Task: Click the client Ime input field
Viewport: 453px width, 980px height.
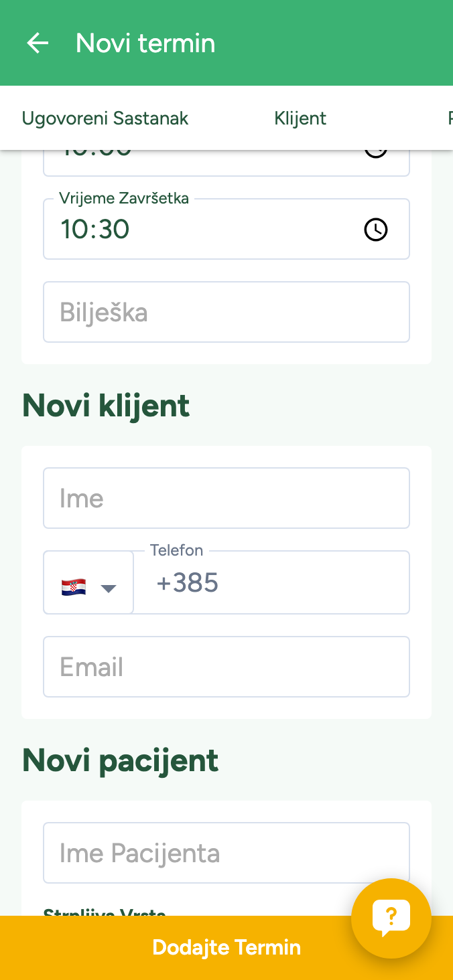Action: [x=226, y=499]
